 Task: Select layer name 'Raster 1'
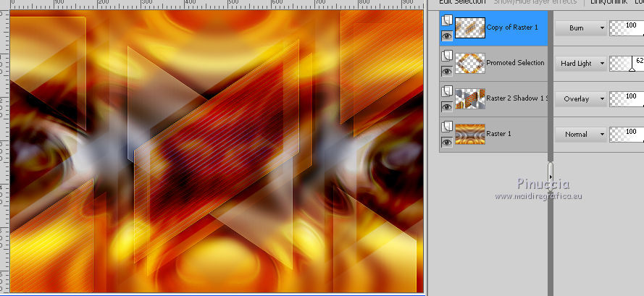pyautogui.click(x=498, y=133)
